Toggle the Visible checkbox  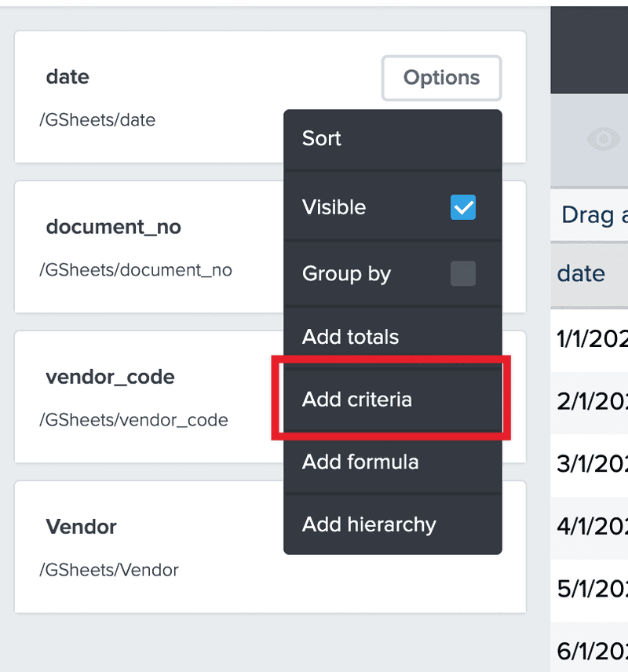(x=462, y=207)
